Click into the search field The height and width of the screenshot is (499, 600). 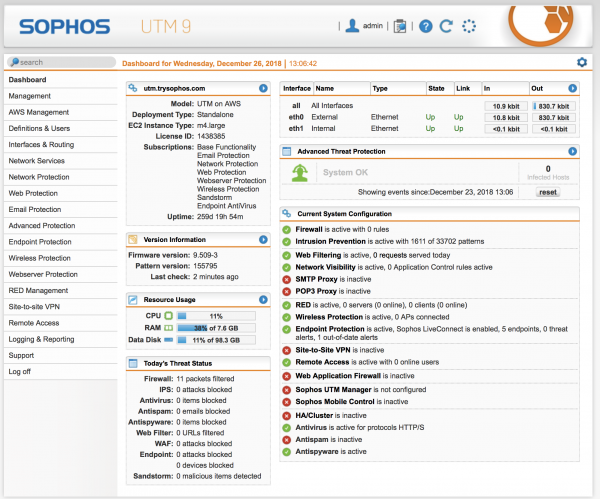pyautogui.click(x=62, y=62)
